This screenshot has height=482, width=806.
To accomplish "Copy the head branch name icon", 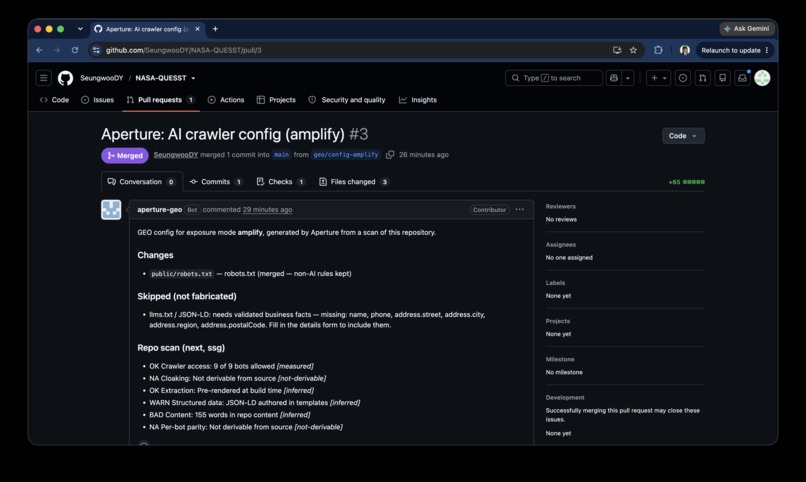I will click(x=390, y=155).
